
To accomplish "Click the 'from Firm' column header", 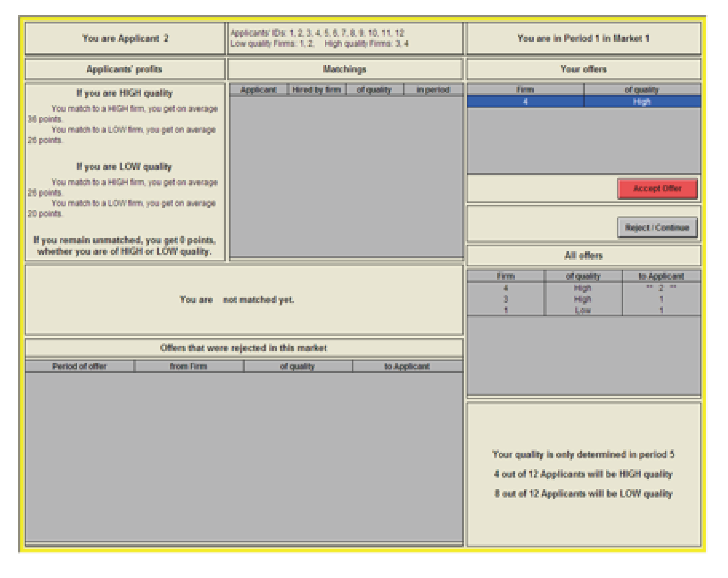I will point(188,366).
